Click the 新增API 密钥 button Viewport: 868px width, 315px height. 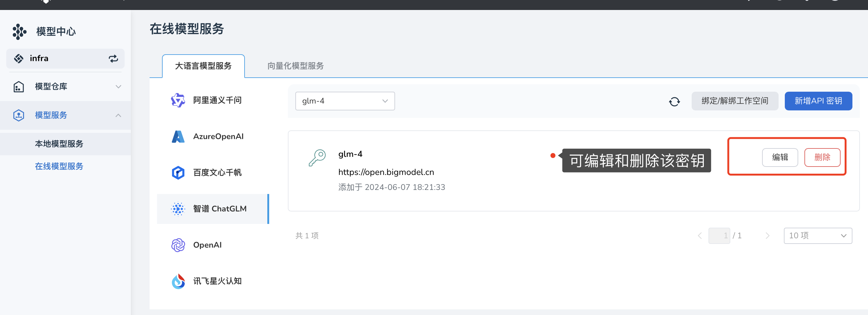tap(818, 101)
